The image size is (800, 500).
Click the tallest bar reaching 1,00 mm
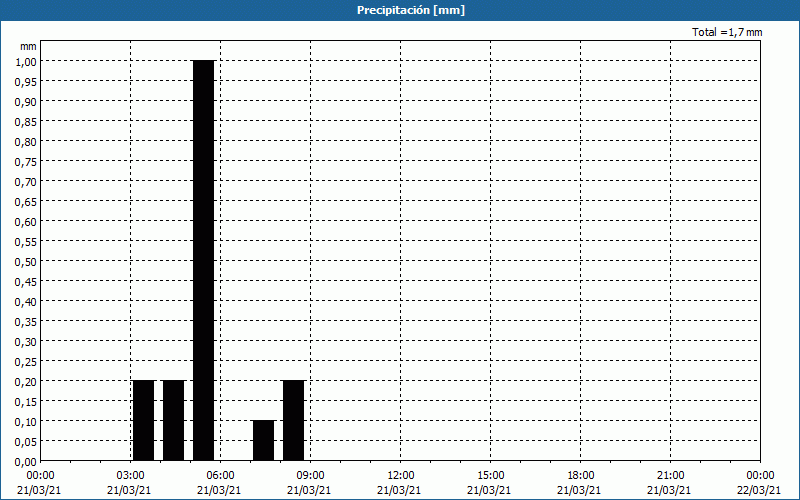click(204, 261)
